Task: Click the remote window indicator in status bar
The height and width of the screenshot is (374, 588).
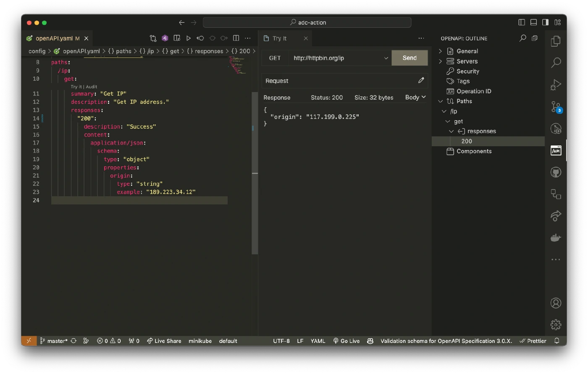Action: [29, 341]
